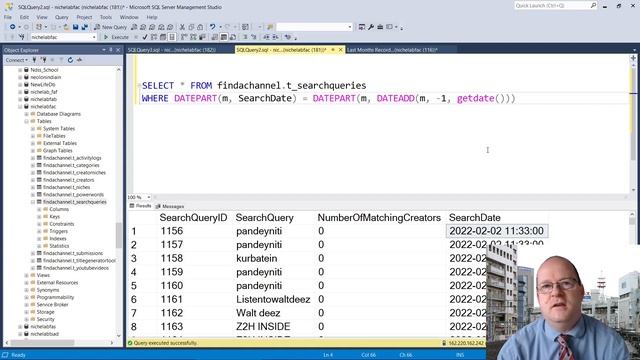This screenshot has height=360, width=640.
Task: Click the Results to Grid icon
Action: point(224,37)
